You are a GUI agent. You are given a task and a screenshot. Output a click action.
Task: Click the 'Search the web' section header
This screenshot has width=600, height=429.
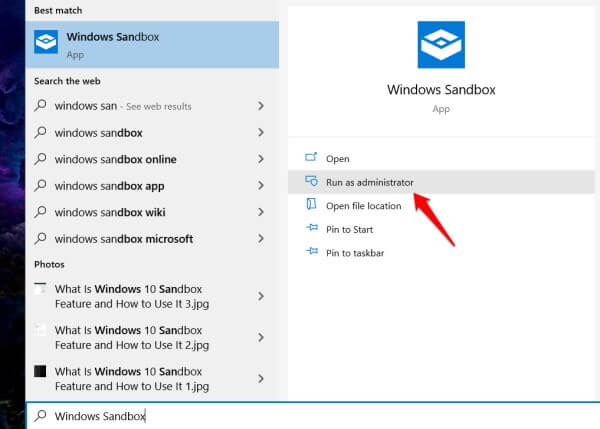[67, 81]
